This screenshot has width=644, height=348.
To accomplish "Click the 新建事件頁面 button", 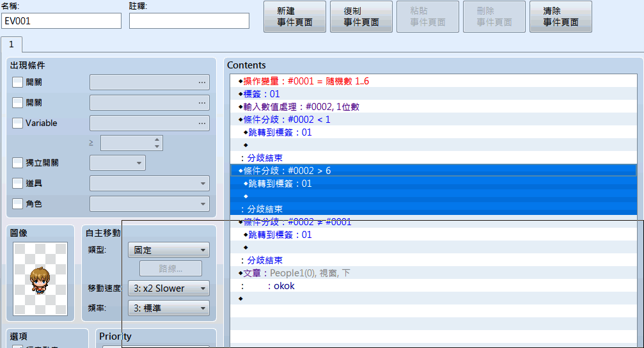I will tap(294, 17).
